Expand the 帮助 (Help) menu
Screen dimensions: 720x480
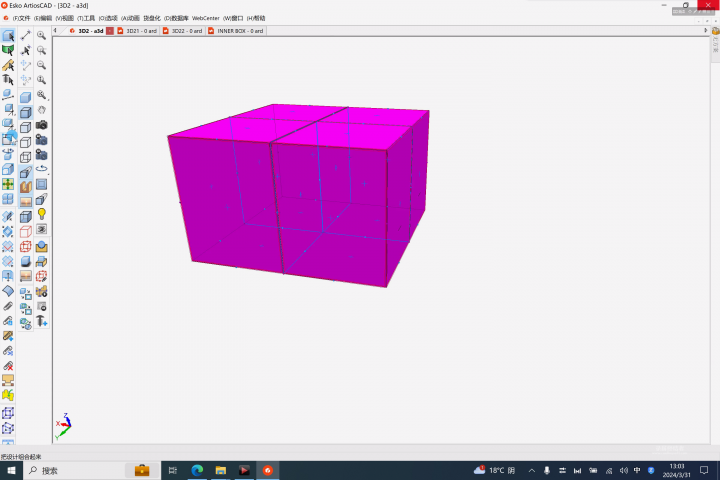258,18
